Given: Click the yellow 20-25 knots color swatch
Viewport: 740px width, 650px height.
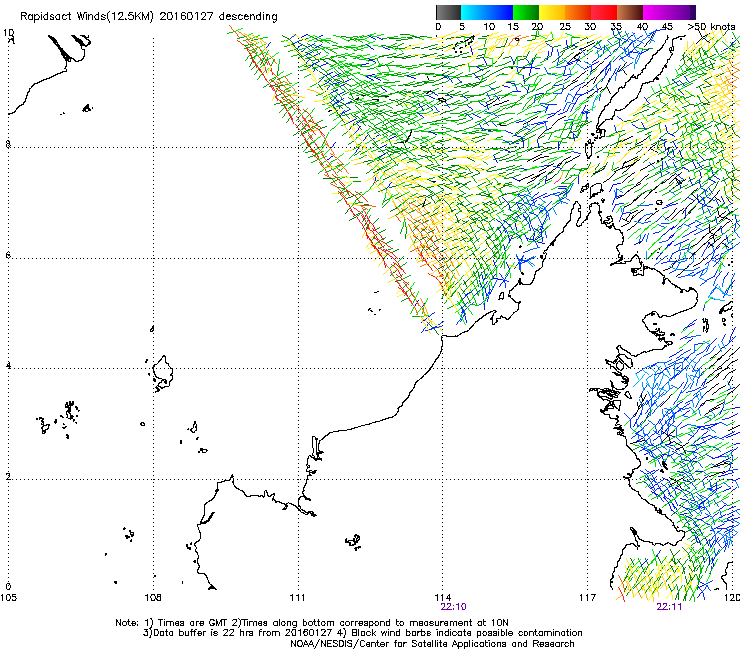Looking at the screenshot, I should [552, 12].
